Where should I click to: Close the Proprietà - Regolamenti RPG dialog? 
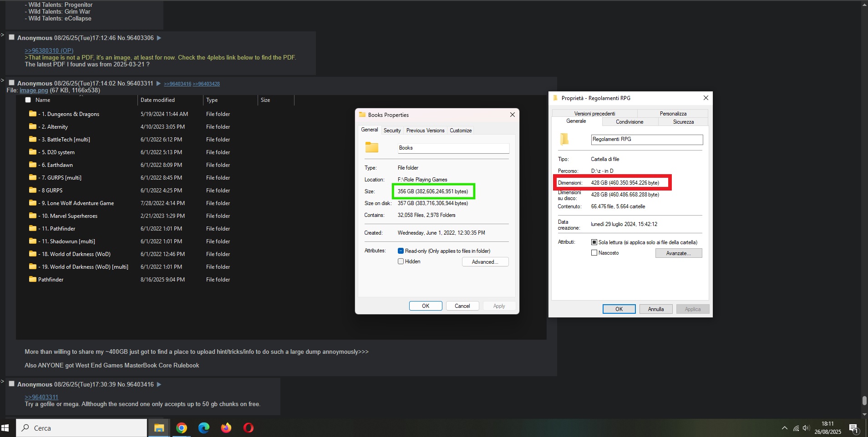click(706, 98)
